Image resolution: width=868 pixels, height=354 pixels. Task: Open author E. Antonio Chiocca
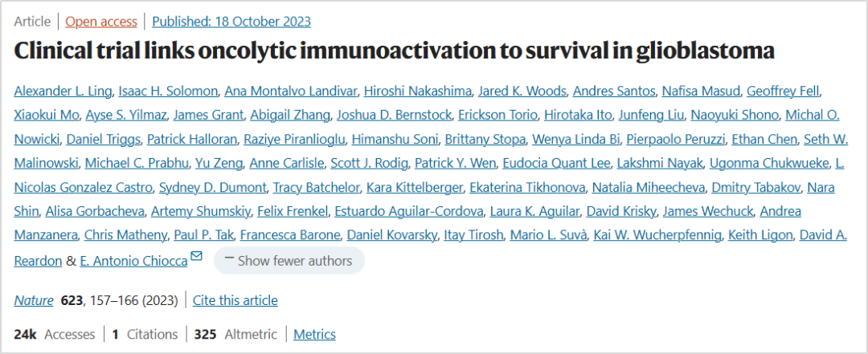[133, 261]
